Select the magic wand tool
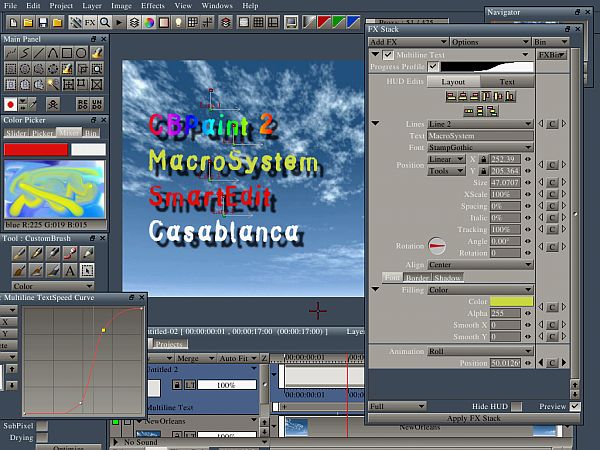 click(x=53, y=84)
